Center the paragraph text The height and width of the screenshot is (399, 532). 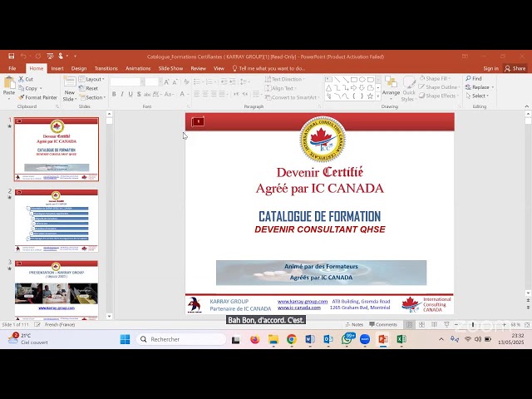[205, 94]
